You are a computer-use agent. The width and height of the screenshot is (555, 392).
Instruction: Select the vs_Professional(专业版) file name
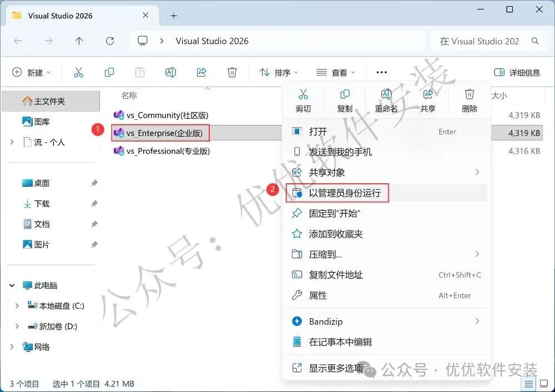(x=168, y=151)
